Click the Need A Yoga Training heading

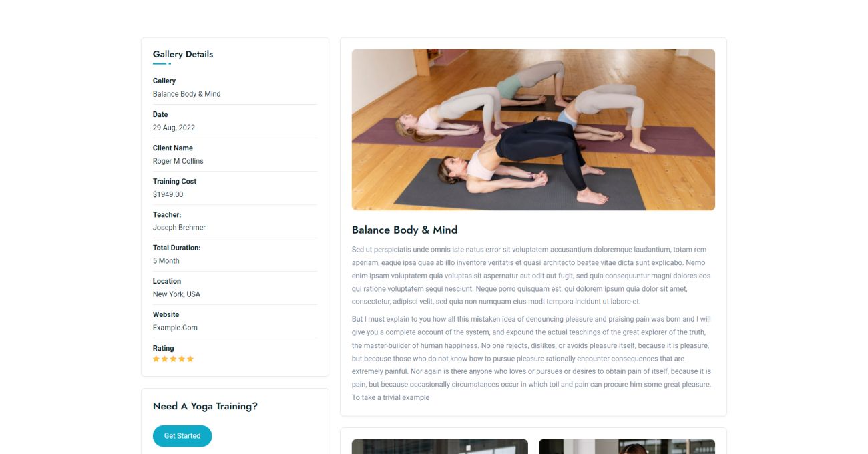pyautogui.click(x=205, y=406)
